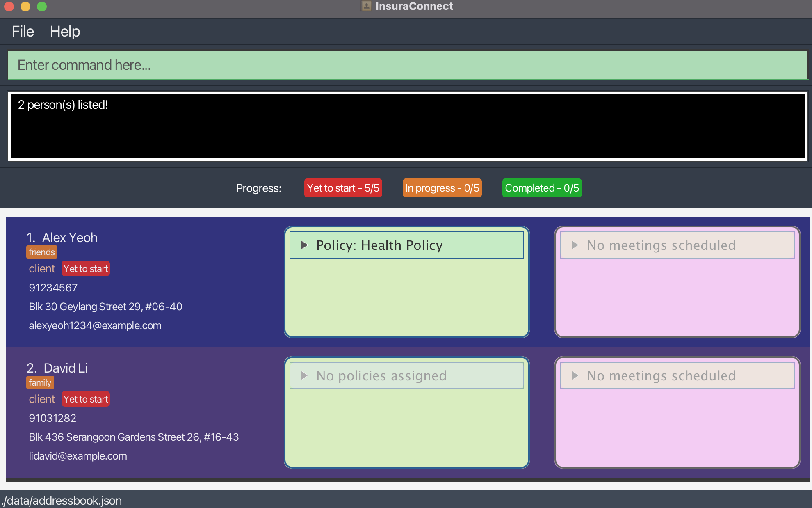Click the family tag on David Li

pyautogui.click(x=40, y=382)
